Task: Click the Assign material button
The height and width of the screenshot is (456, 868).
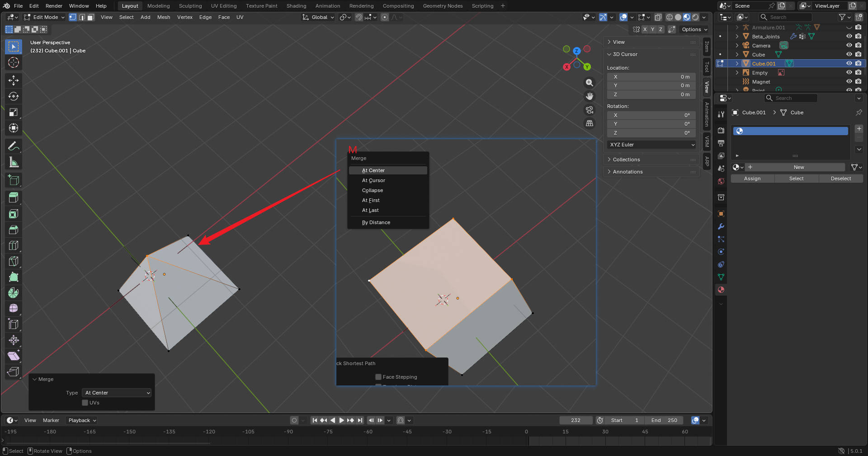Action: (x=752, y=179)
